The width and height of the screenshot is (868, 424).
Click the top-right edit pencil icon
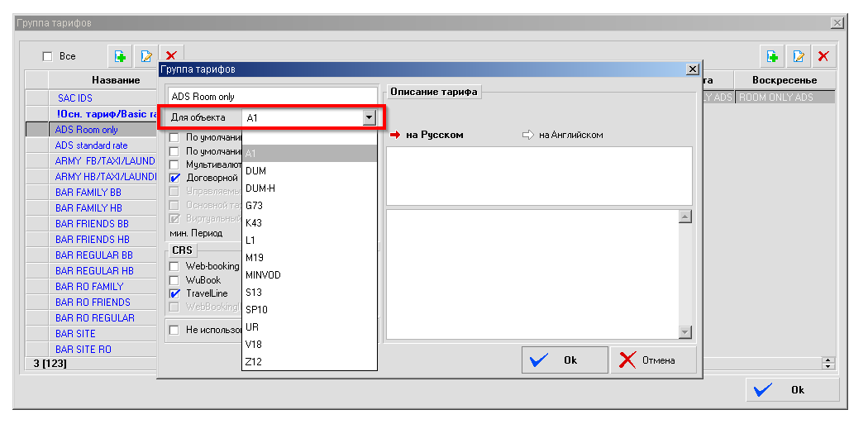click(x=799, y=56)
